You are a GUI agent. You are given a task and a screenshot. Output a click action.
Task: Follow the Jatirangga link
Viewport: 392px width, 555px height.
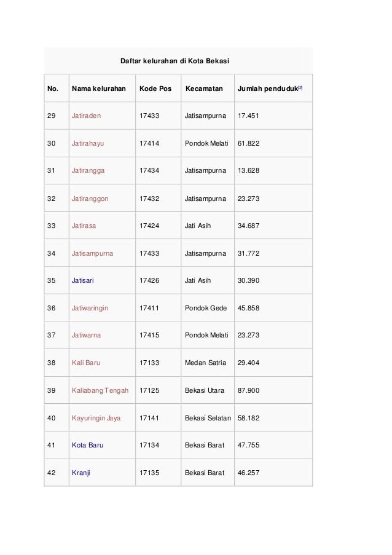point(88,171)
